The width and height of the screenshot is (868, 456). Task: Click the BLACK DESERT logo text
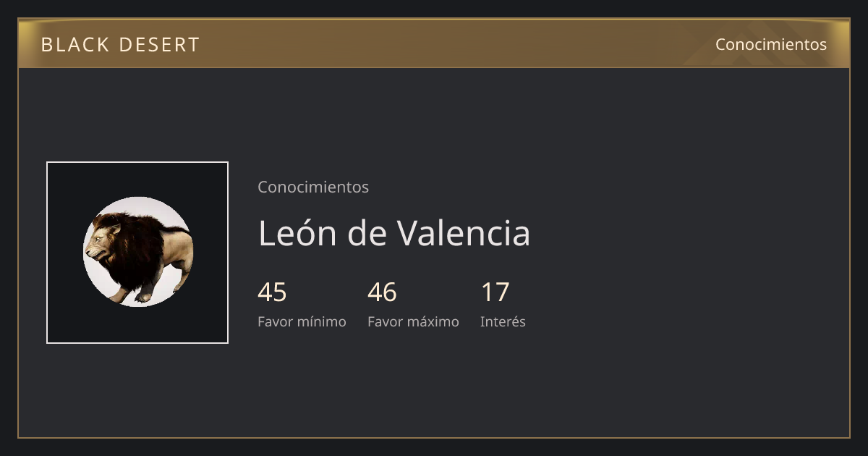120,45
